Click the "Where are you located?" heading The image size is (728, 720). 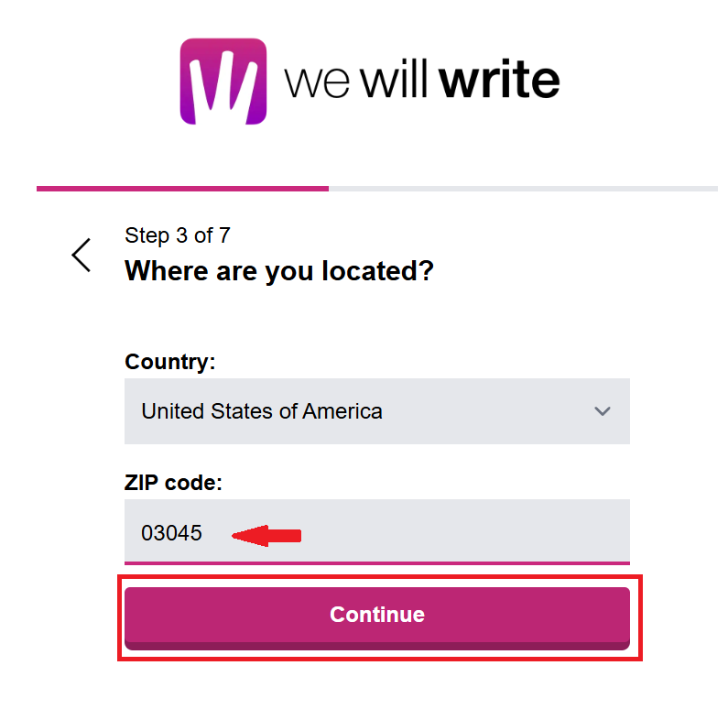[x=278, y=271]
